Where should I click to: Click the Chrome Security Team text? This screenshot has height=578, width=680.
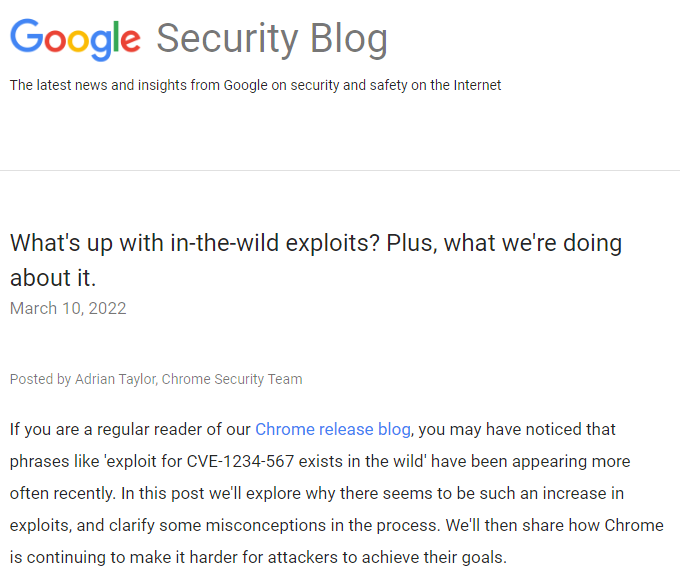click(x=232, y=379)
